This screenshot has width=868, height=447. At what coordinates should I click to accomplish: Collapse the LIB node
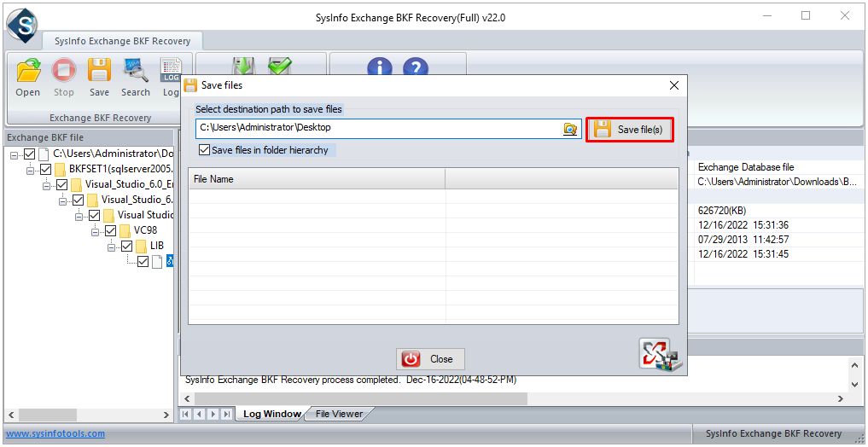click(111, 247)
